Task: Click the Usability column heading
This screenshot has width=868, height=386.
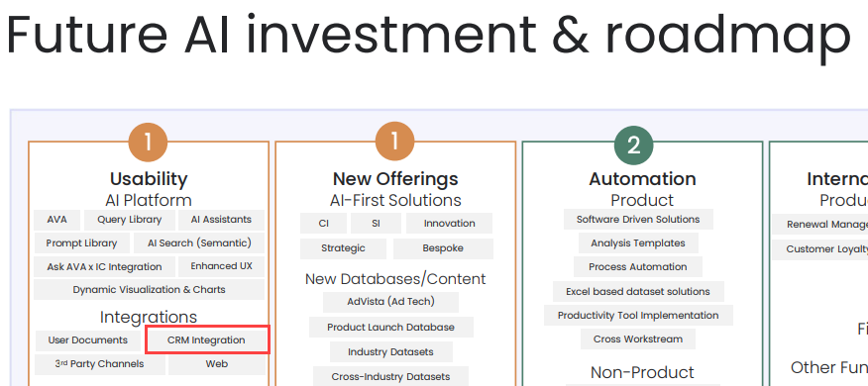Action: (149, 179)
